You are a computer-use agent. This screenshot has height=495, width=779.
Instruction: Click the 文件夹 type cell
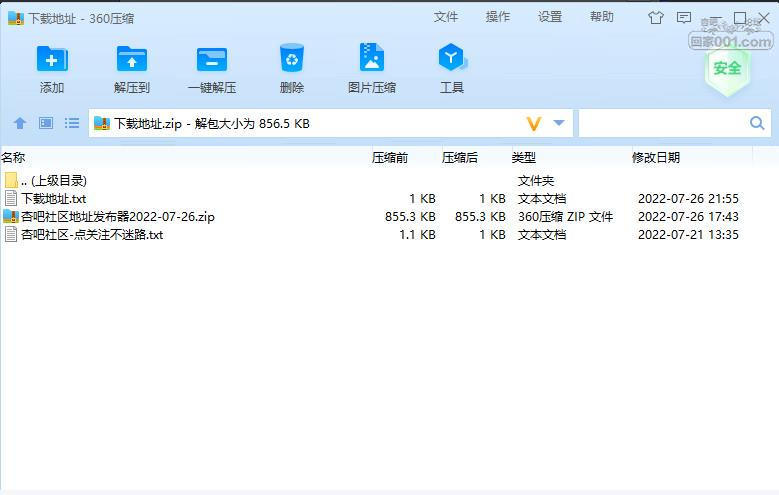536,180
